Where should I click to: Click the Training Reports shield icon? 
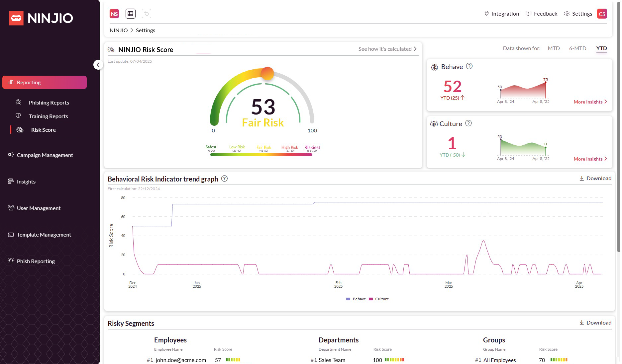coord(18,116)
